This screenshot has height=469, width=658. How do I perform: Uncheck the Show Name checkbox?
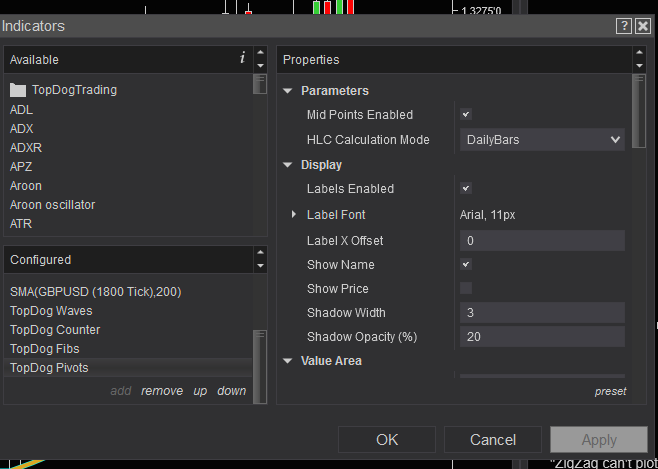[x=466, y=264]
